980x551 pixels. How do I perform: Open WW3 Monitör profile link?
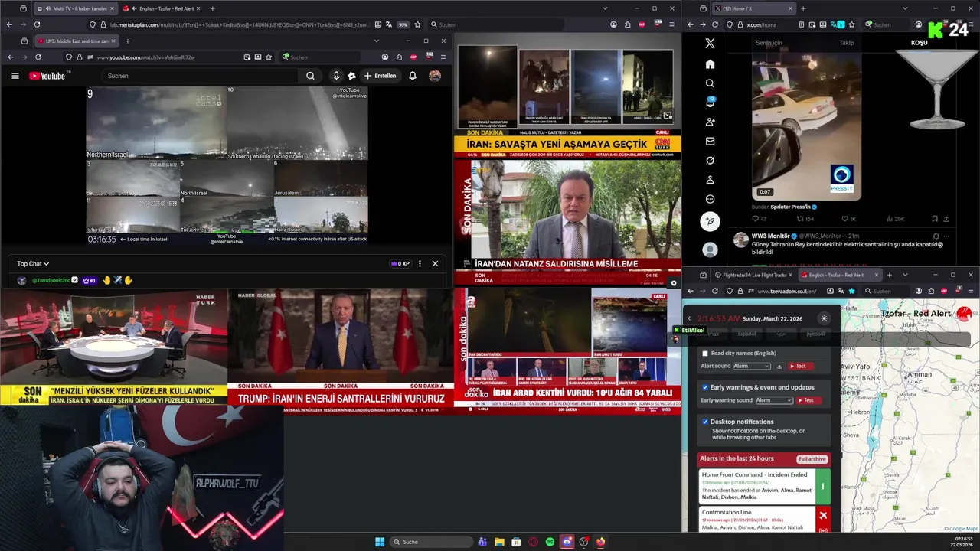[769, 236]
